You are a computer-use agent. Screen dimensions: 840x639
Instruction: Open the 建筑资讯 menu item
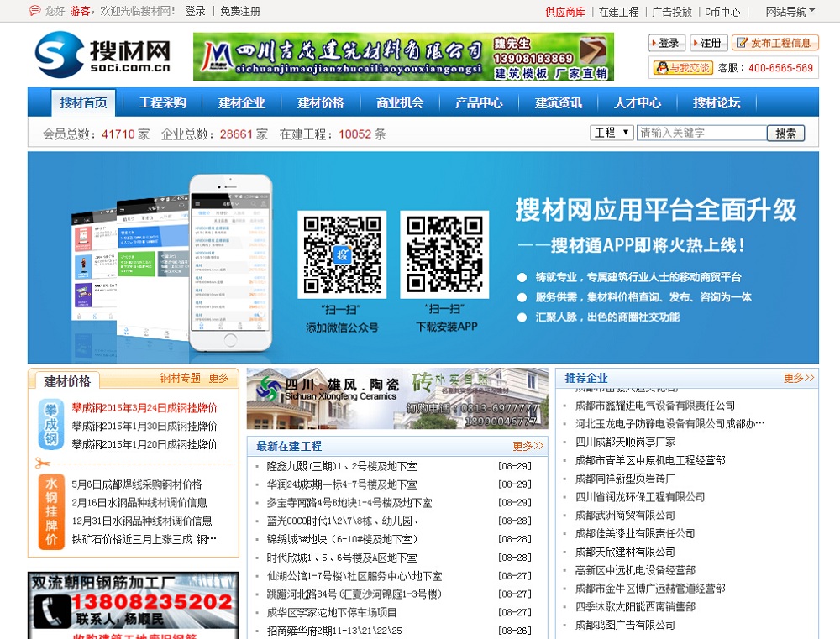pyautogui.click(x=559, y=102)
